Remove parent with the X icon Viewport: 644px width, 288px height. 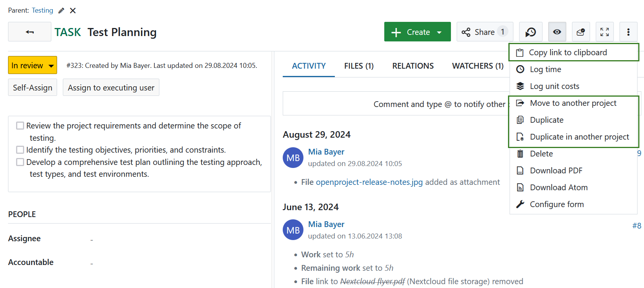pos(73,11)
